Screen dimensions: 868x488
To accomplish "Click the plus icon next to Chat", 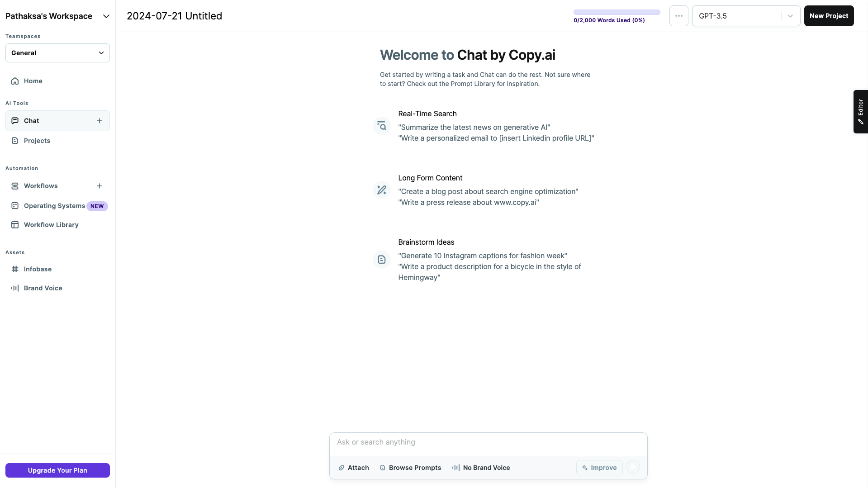I will pyautogui.click(x=100, y=121).
